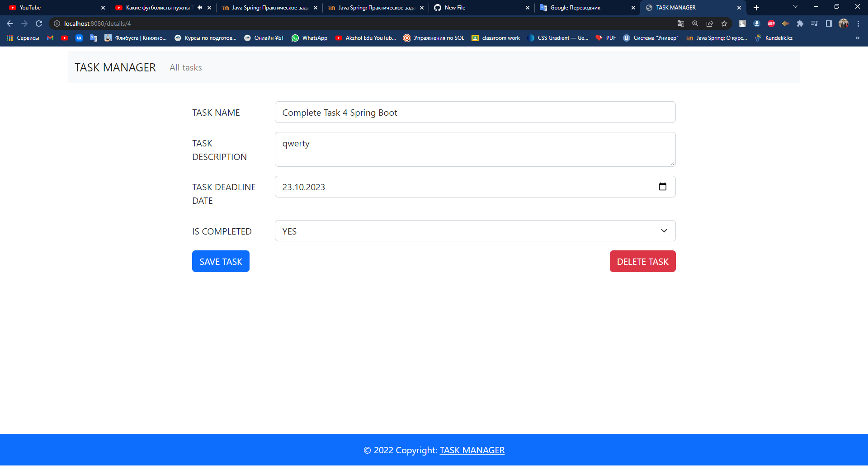Screen dimensions: 868x470
Task: Open the Adblock Plus extension icon
Action: (x=771, y=23)
